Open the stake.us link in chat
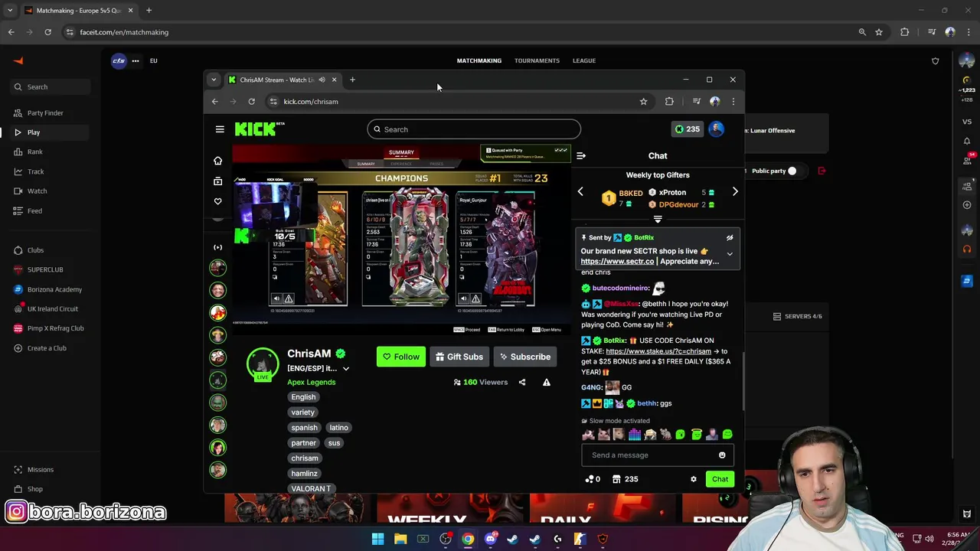Screen dimensions: 980x551 tap(658, 351)
